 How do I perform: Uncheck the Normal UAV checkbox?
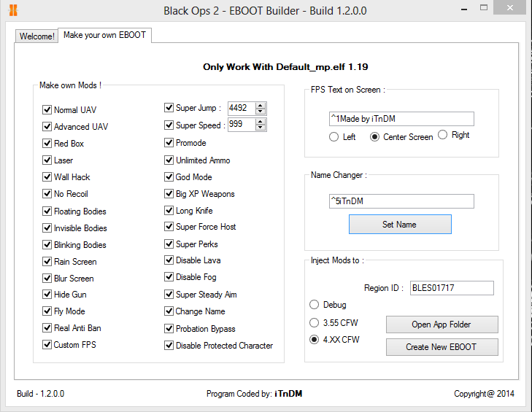[47, 110]
